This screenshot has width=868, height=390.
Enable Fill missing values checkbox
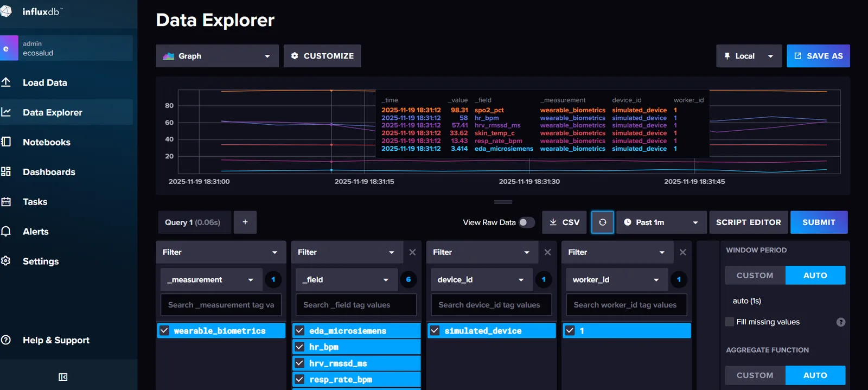(730, 322)
